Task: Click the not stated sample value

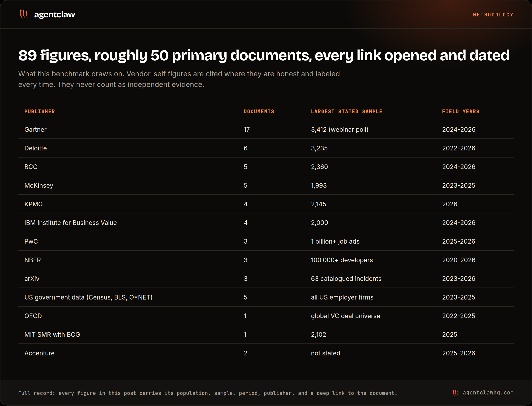Action: (326, 353)
